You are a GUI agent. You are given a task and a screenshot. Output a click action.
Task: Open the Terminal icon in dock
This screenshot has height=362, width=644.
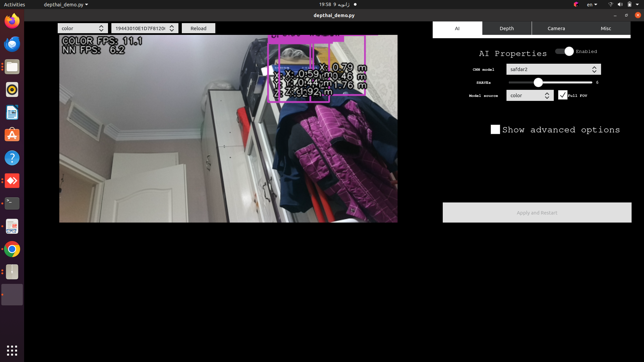coord(12,203)
